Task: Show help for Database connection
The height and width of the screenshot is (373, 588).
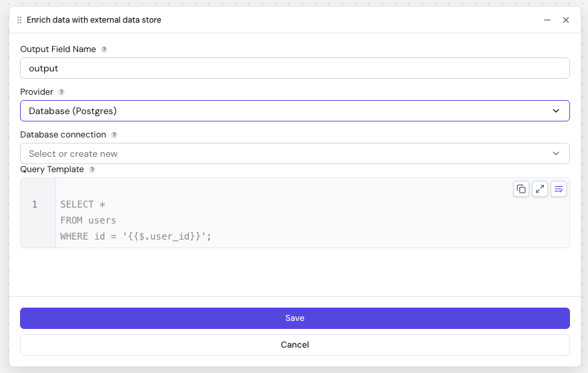Action: click(114, 135)
